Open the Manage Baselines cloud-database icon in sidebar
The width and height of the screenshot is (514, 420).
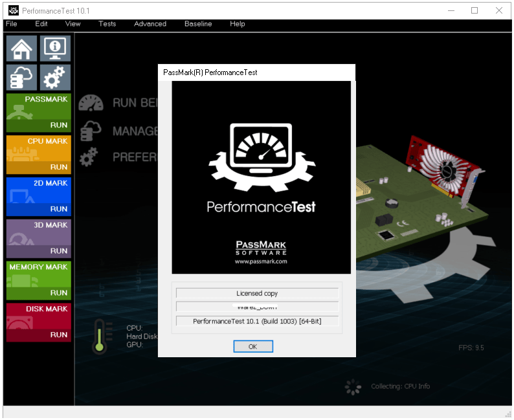tap(21, 77)
